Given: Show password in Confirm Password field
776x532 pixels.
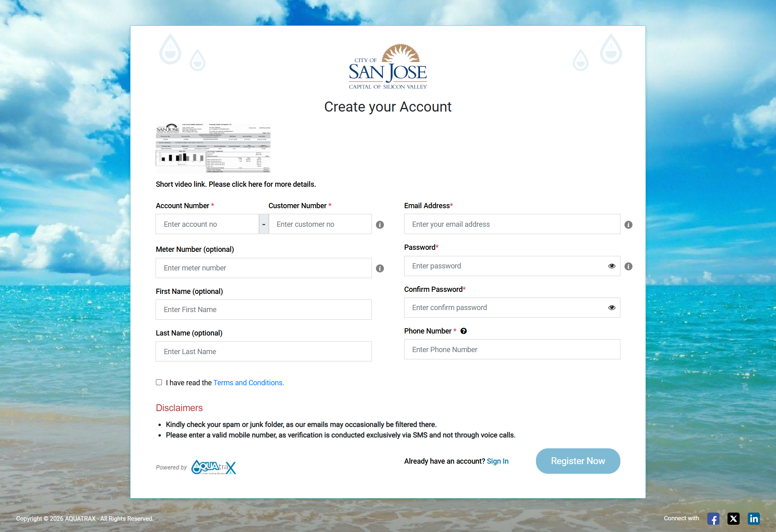Looking at the screenshot, I should (x=612, y=308).
